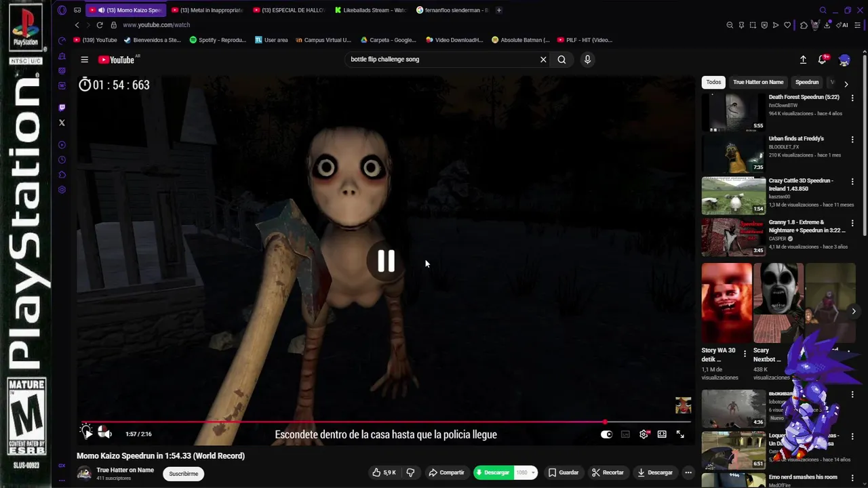
Task: Toggle the autoplay switch in the player
Action: tap(606, 434)
